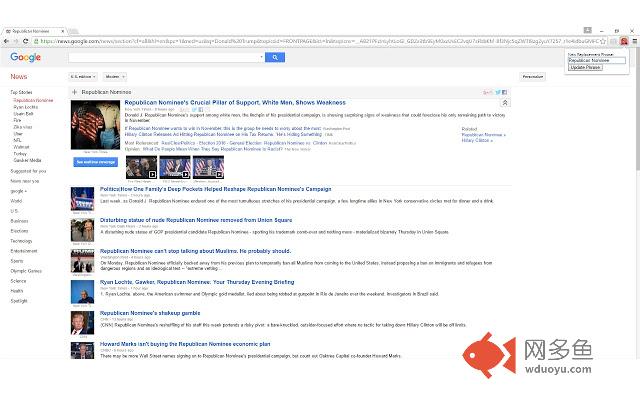Image resolution: width=640 pixels, height=400 pixels.
Task: Click the Chrome user profile icon in title bar
Action: tap(587, 30)
